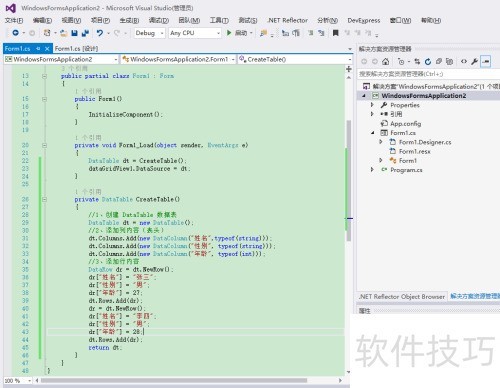Switch to .NET Reflector Object Browser tab

pos(402,296)
